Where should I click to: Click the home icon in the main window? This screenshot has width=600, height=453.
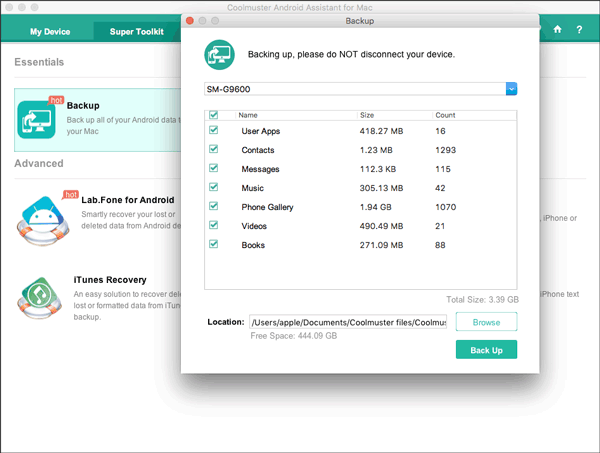[557, 29]
